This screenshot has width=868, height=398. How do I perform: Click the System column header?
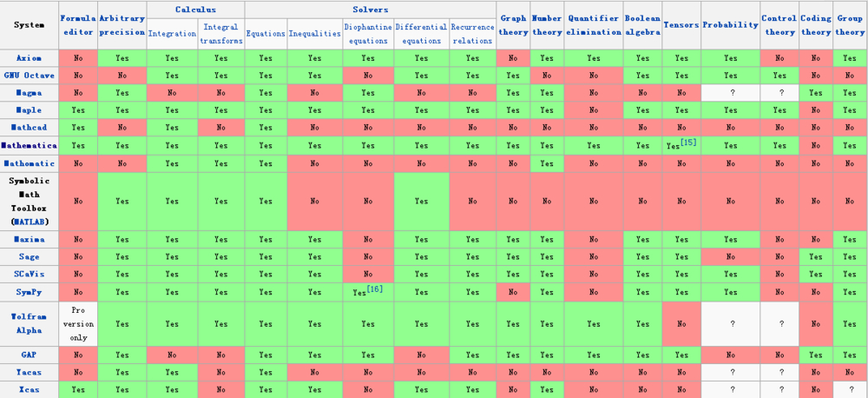(x=29, y=25)
